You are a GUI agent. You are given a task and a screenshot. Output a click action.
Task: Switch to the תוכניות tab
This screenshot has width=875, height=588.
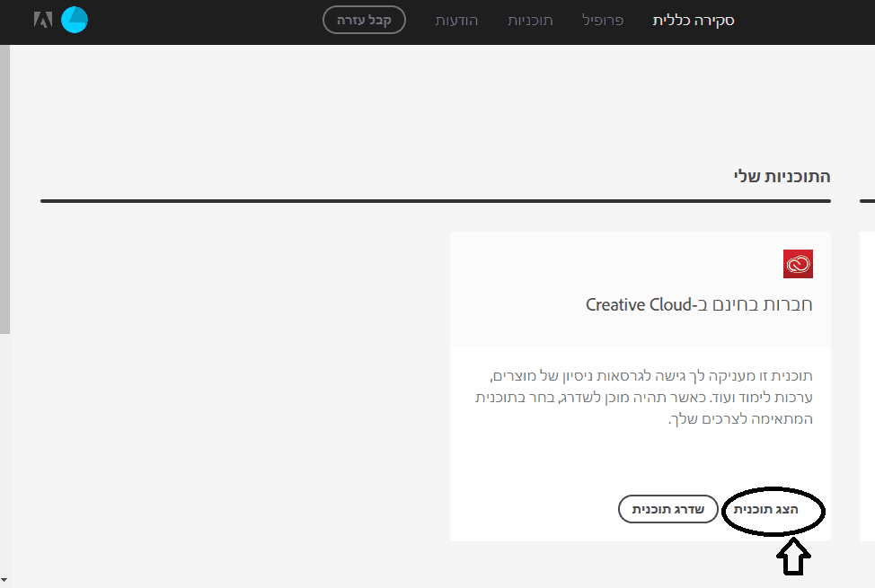(530, 21)
